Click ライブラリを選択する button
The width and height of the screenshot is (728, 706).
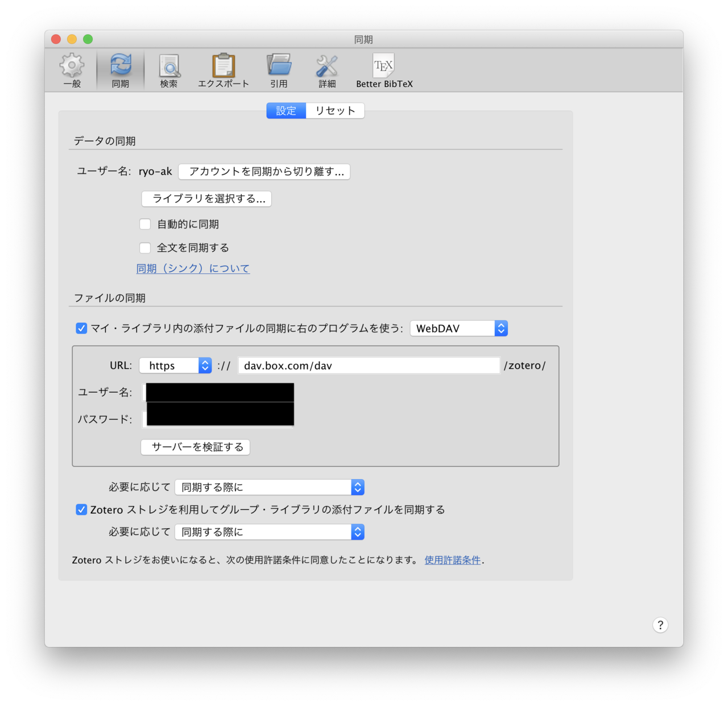(206, 199)
